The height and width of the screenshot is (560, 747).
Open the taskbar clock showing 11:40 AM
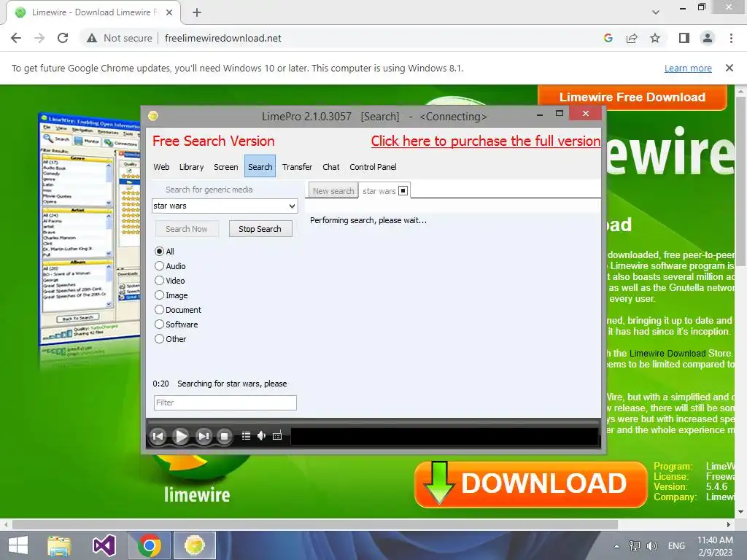(715, 545)
